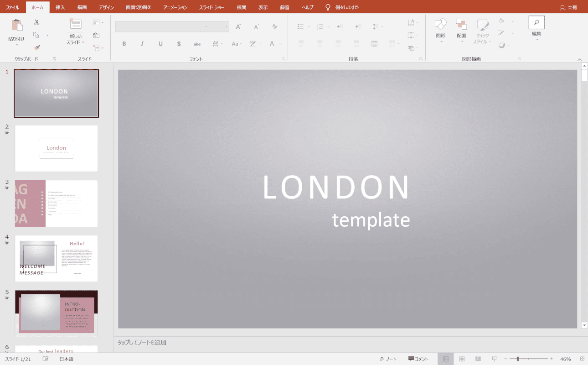The height and width of the screenshot is (365, 588).
Task: Toggle Strikethrough formatting
Action: coord(197,44)
